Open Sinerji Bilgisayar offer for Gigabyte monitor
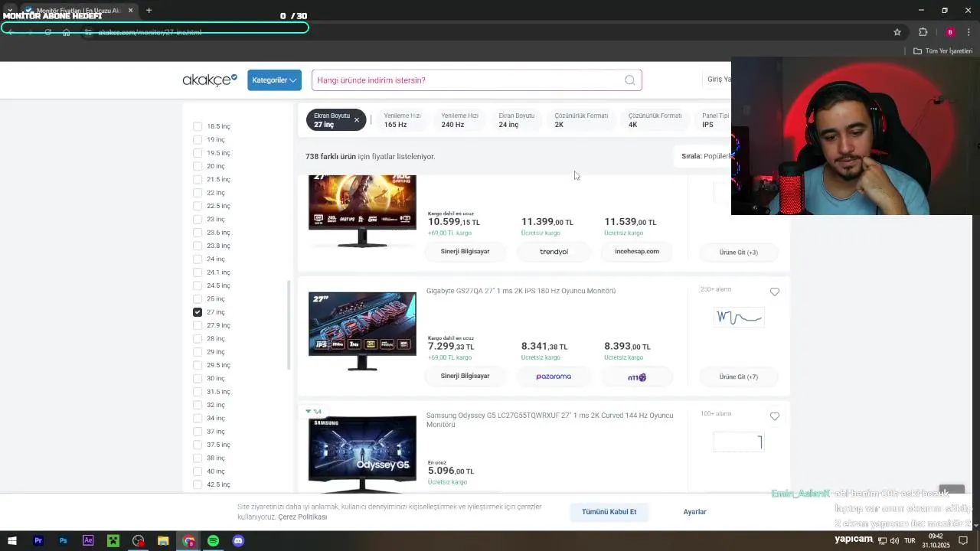Viewport: 980px width, 551px height. (x=465, y=377)
